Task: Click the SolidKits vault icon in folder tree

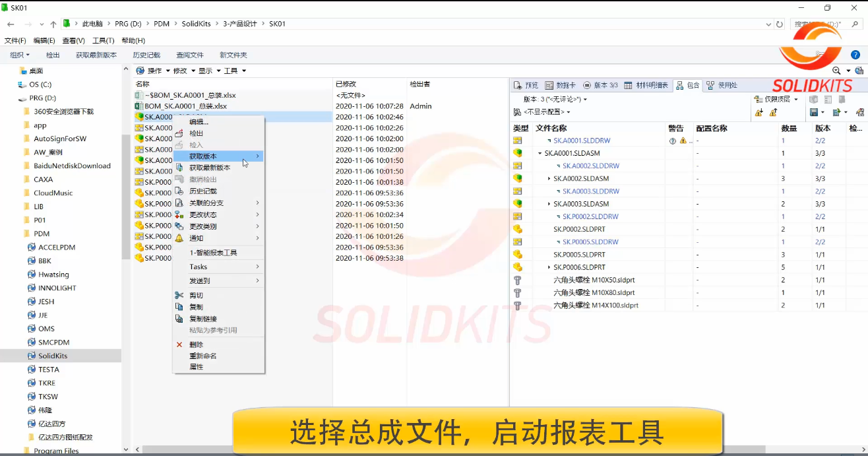Action: click(x=31, y=356)
